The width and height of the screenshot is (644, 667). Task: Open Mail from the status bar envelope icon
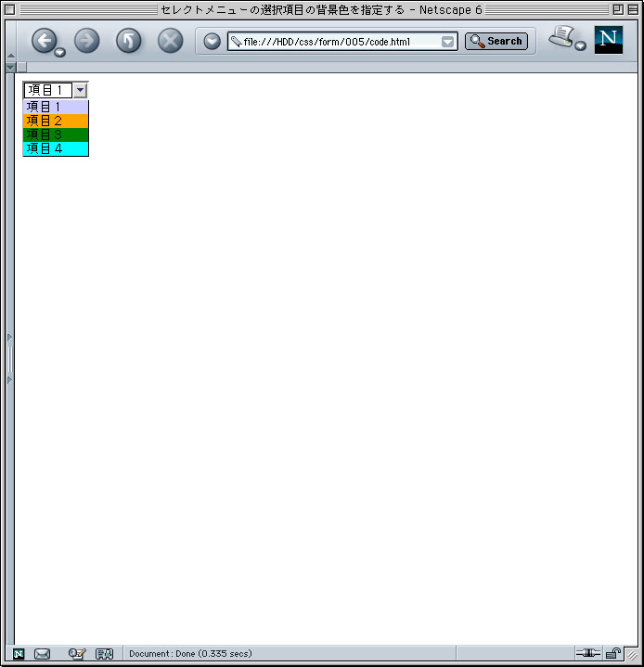(x=42, y=654)
